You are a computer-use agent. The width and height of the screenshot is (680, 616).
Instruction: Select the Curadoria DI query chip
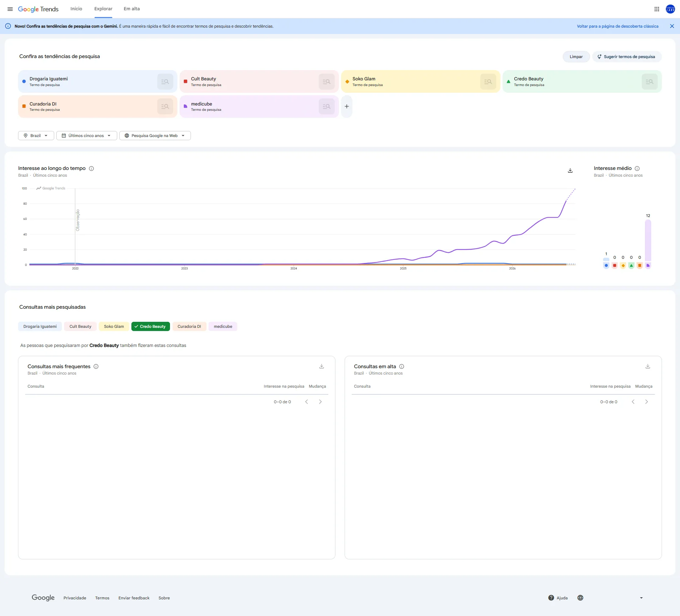click(189, 326)
